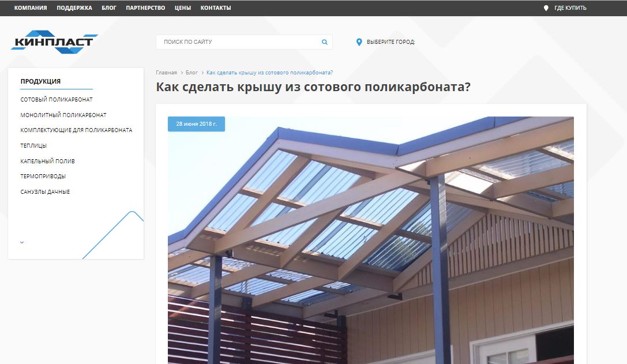Viewport: 627px width, 364px height.
Task: Open Сотовый поликарбонат category
Action: [x=57, y=100]
